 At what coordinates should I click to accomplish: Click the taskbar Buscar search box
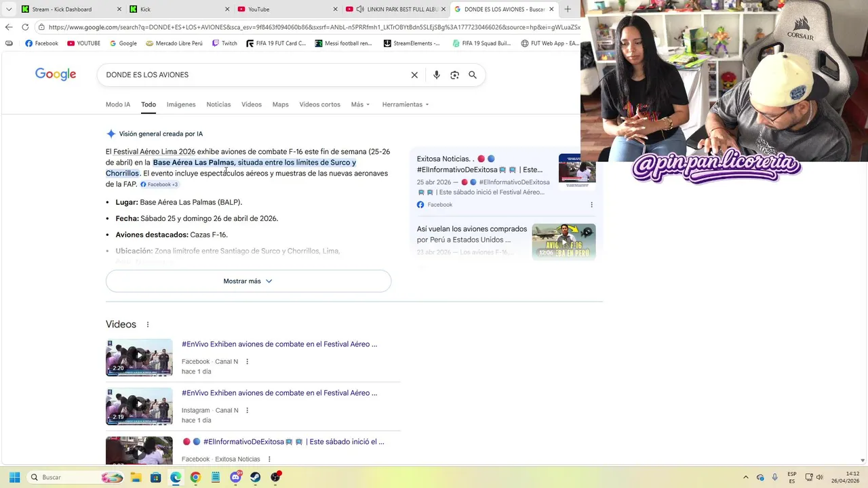pos(76,477)
